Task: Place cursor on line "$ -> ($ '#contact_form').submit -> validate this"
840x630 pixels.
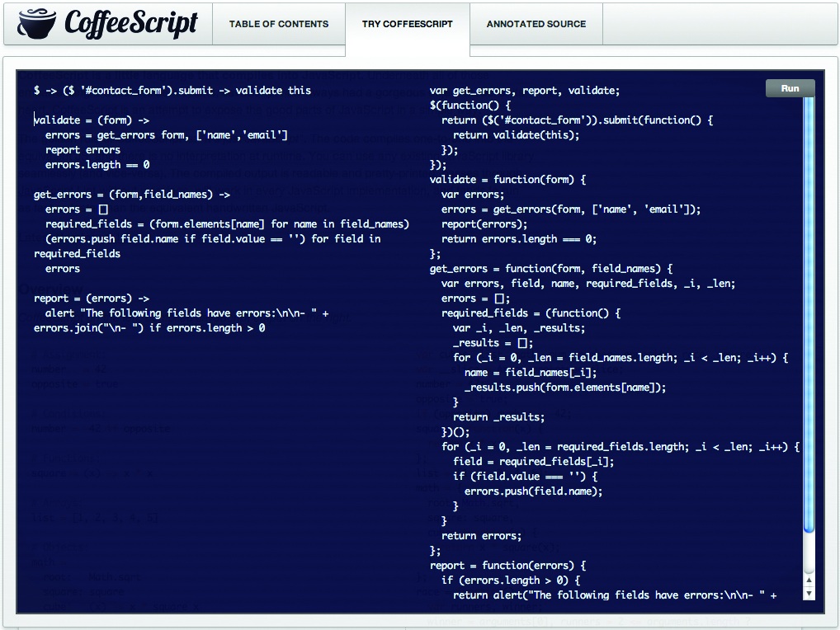Action: (172, 91)
